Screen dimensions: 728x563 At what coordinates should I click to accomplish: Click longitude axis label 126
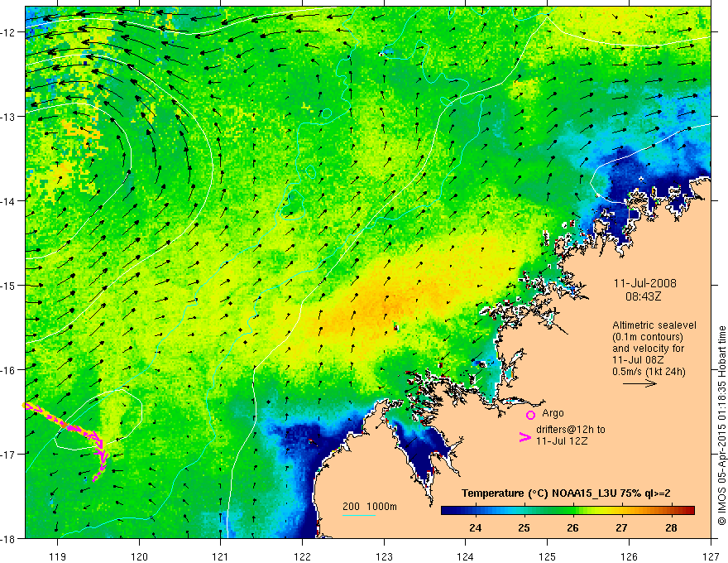click(629, 556)
